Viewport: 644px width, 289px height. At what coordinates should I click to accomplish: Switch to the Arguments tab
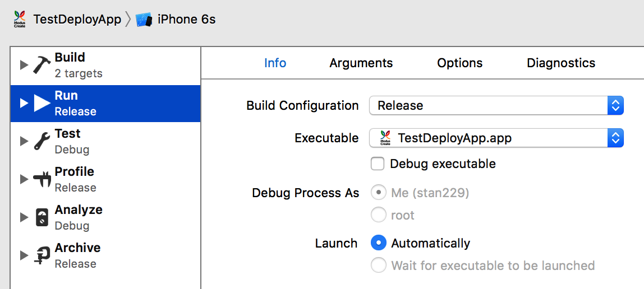pyautogui.click(x=361, y=63)
